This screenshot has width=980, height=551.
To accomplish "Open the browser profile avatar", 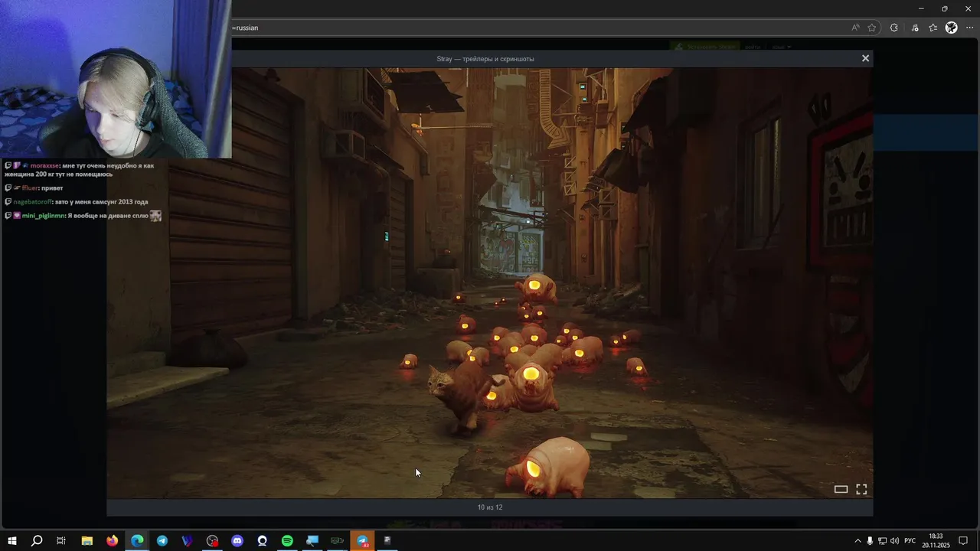I will coord(951,28).
